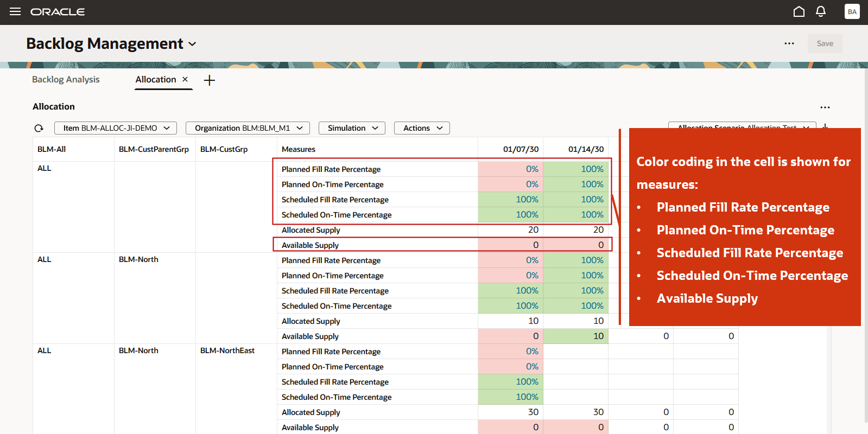Click the Oracle logo

[58, 12]
